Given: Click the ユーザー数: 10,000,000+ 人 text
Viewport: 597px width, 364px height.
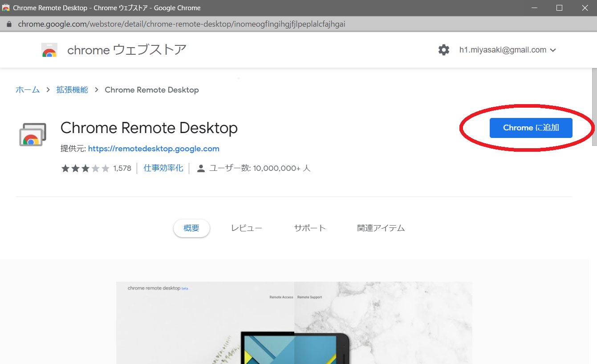Looking at the screenshot, I should 260,168.
